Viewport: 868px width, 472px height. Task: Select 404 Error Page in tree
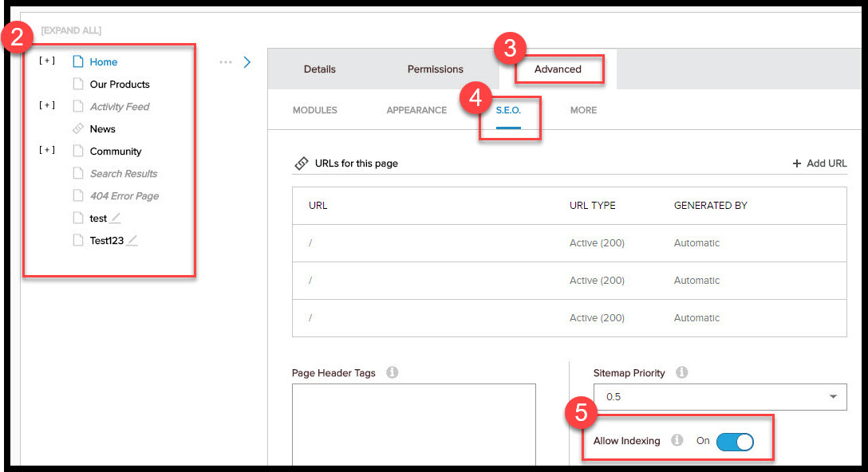(x=124, y=196)
